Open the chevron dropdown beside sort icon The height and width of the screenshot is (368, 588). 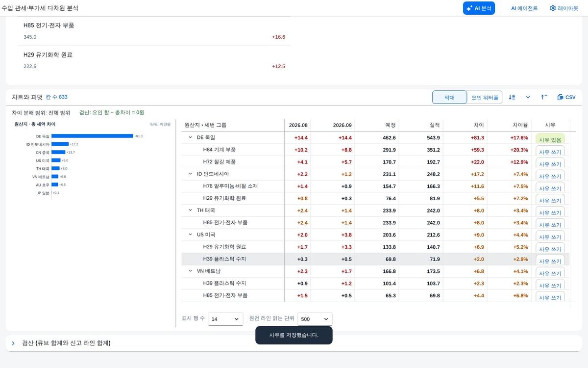pos(528,97)
